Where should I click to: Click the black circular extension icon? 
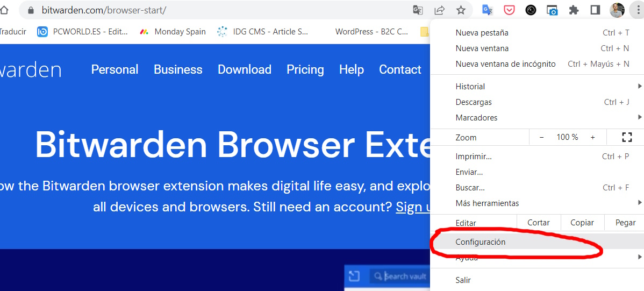531,10
